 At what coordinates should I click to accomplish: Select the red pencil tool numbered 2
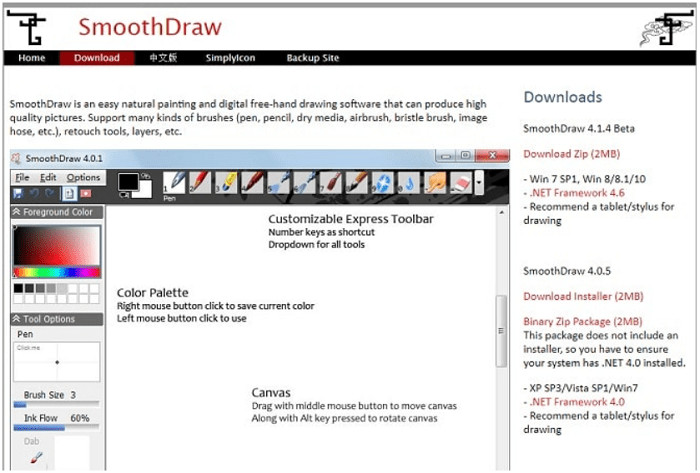200,183
